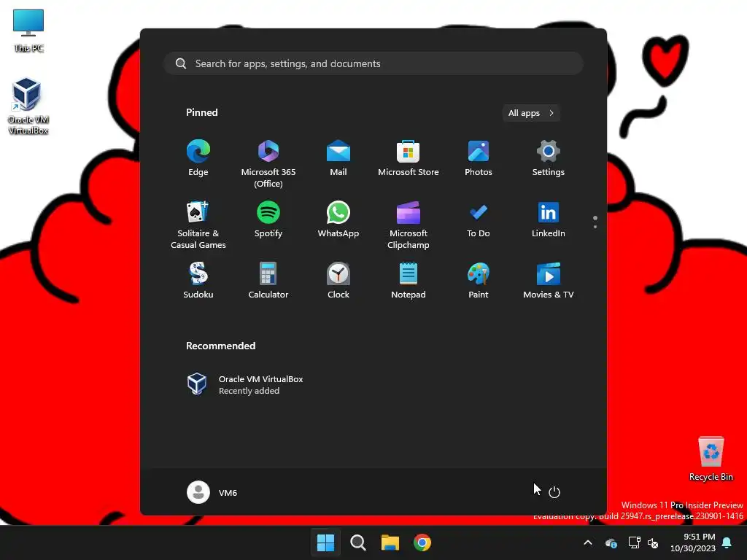Go to next page of pinned apps
747x560 pixels.
click(x=595, y=226)
